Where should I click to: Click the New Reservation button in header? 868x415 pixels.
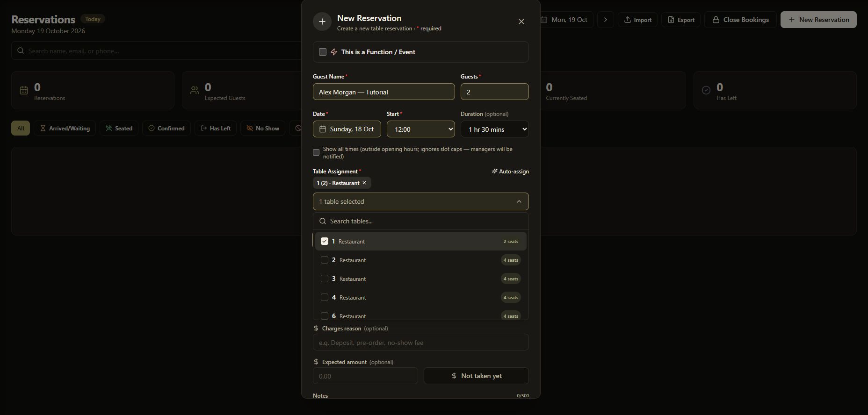pos(818,20)
